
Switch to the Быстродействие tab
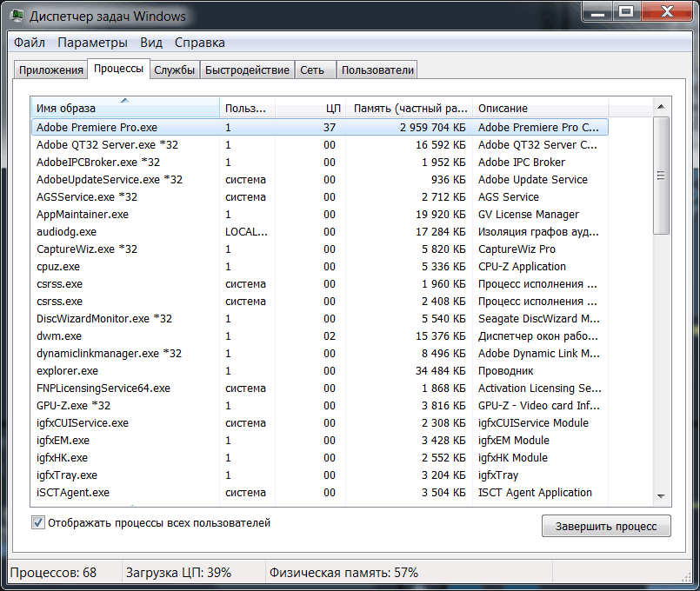tap(247, 70)
